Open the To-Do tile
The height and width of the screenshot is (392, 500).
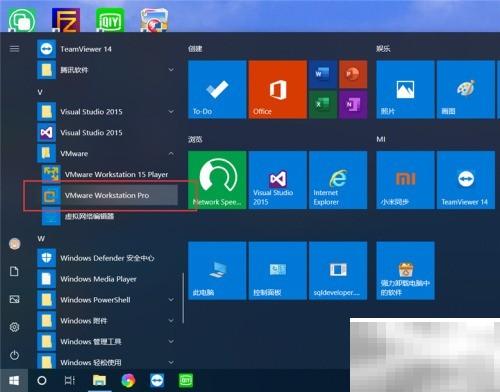click(x=217, y=89)
